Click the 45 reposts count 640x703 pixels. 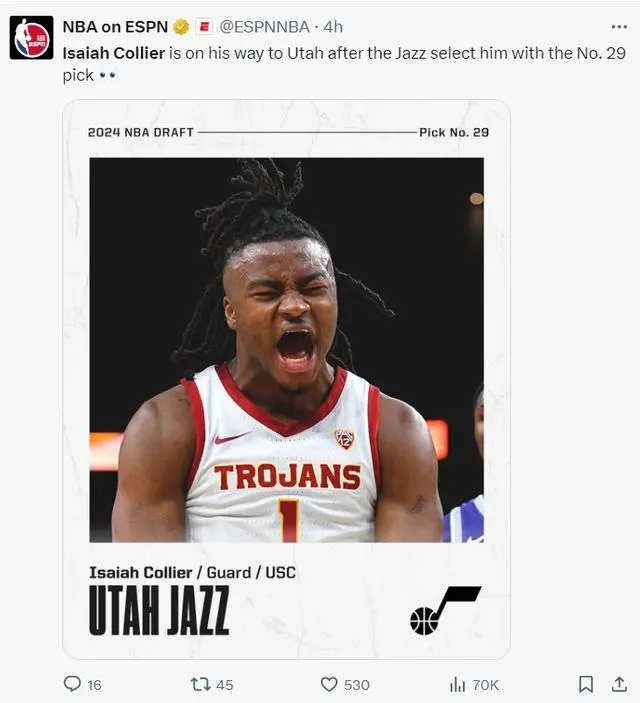pyautogui.click(x=225, y=685)
